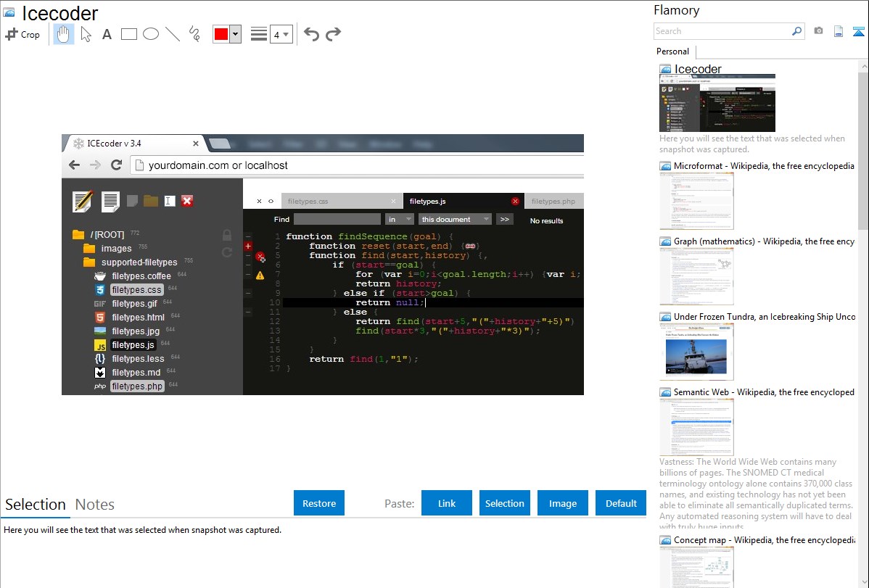
Task: Click the >> button in the Find bar
Action: pyautogui.click(x=504, y=220)
